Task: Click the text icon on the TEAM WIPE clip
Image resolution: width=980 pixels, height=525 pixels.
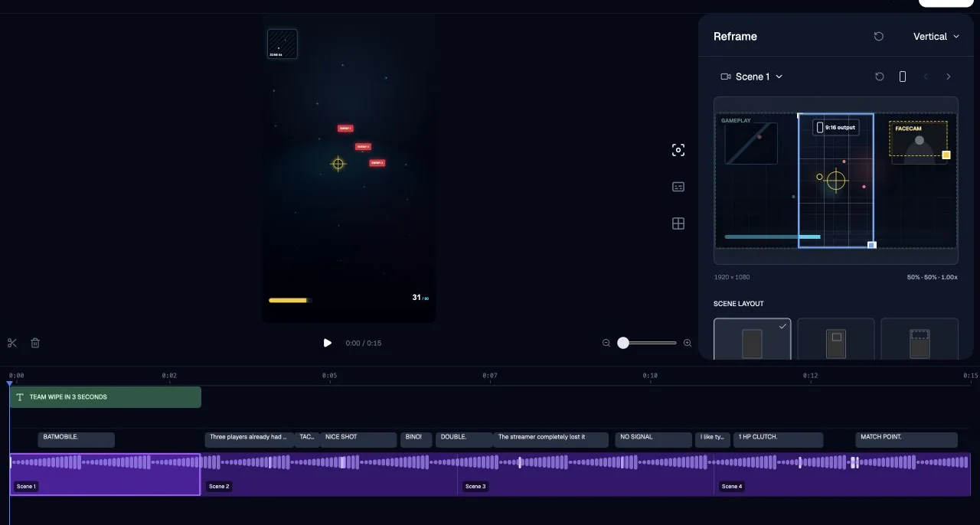Action: coord(20,397)
